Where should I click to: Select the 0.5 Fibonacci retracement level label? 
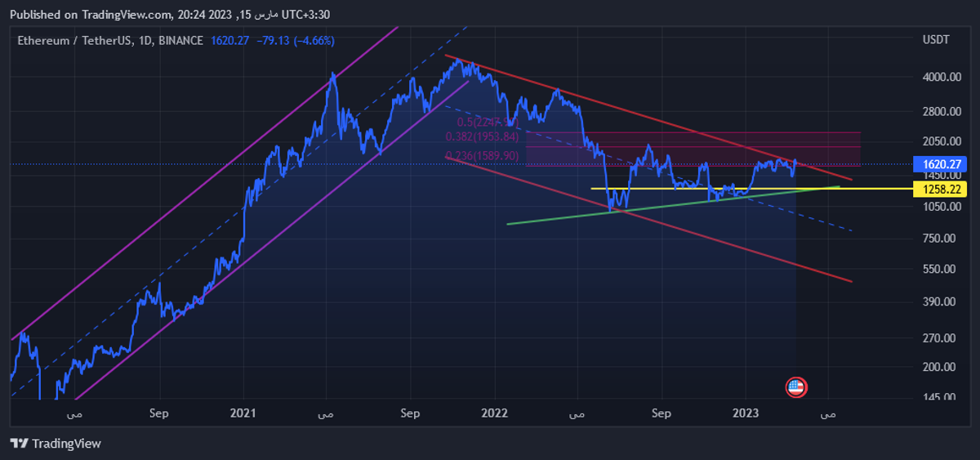(488, 122)
